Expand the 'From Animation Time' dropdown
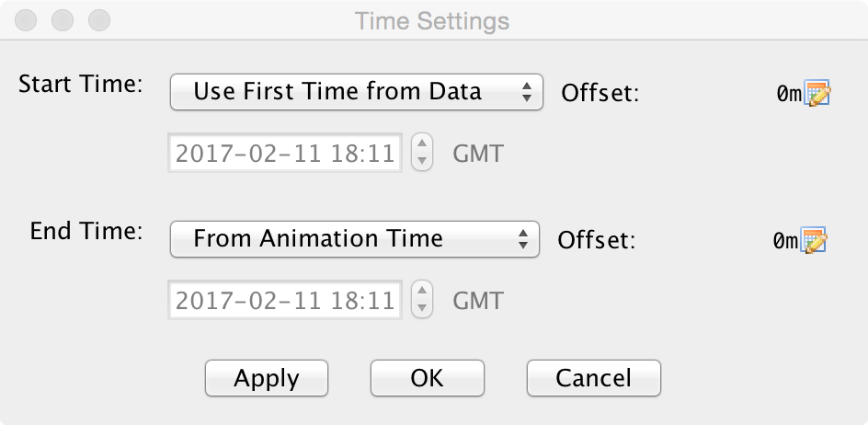This screenshot has height=425, width=868. tap(354, 239)
